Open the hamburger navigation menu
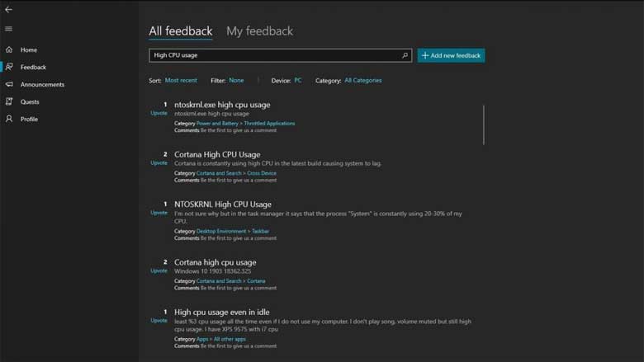The width and height of the screenshot is (644, 362). 8,29
